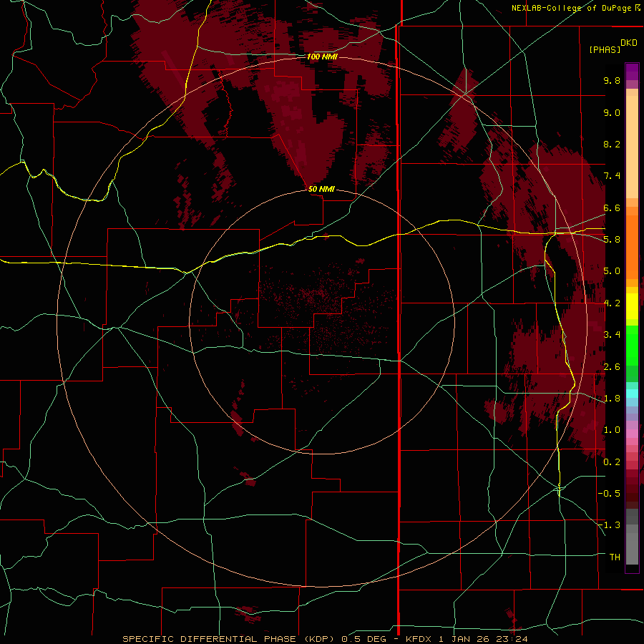The width and height of the screenshot is (644, 644).
Task: Click the 3.4 scale value
Action: [612, 335]
